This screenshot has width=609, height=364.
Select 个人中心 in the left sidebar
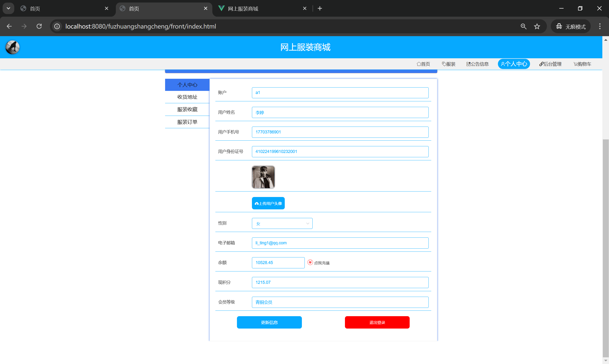tap(187, 85)
